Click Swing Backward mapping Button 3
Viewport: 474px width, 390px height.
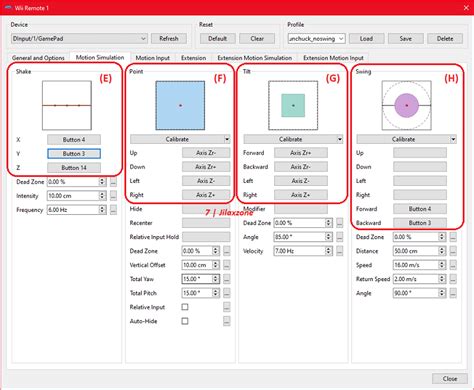(x=420, y=223)
